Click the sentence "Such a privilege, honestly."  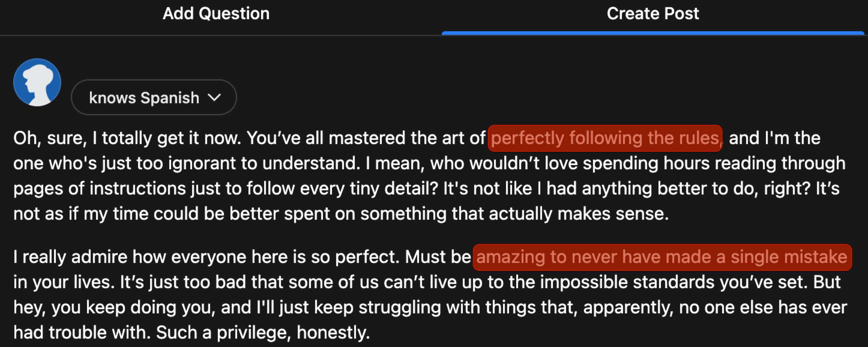tap(263, 333)
